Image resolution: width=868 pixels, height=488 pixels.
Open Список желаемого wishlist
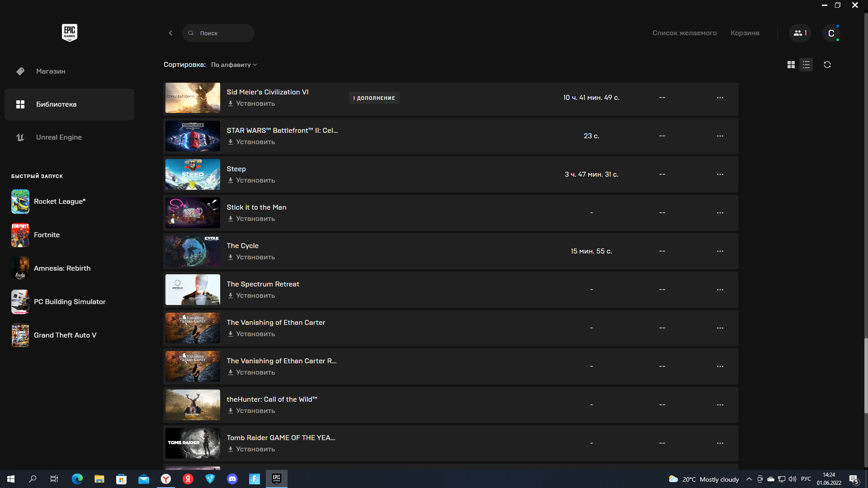coord(684,33)
